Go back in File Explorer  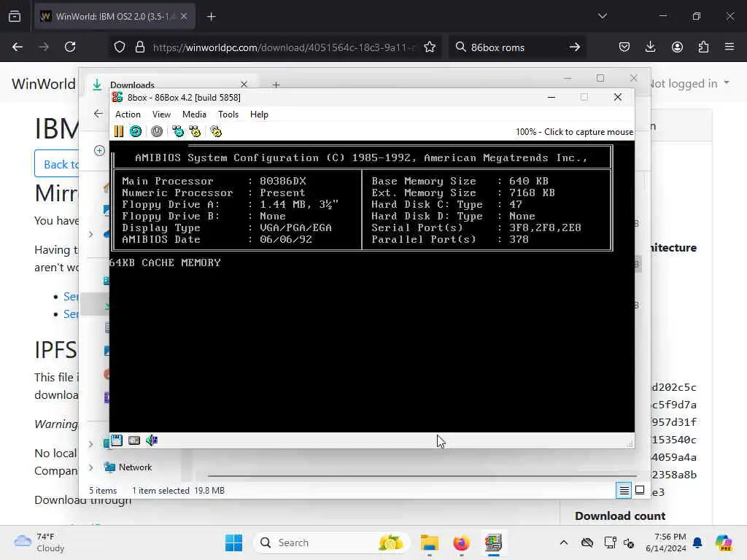click(98, 114)
